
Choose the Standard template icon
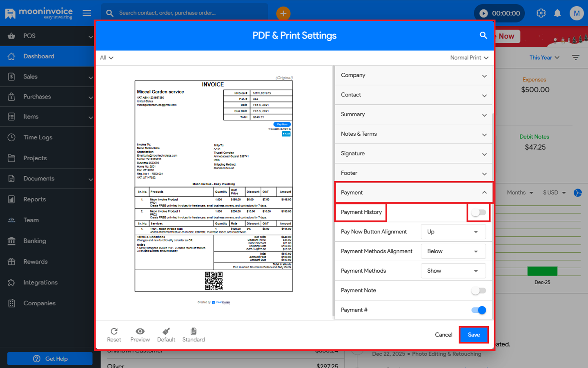click(194, 331)
